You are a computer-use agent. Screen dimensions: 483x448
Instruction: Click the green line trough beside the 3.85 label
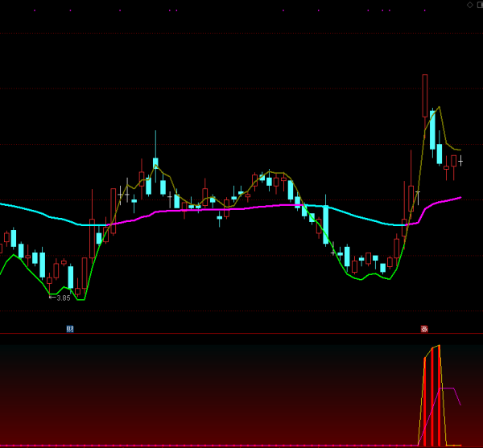pyautogui.click(x=79, y=298)
